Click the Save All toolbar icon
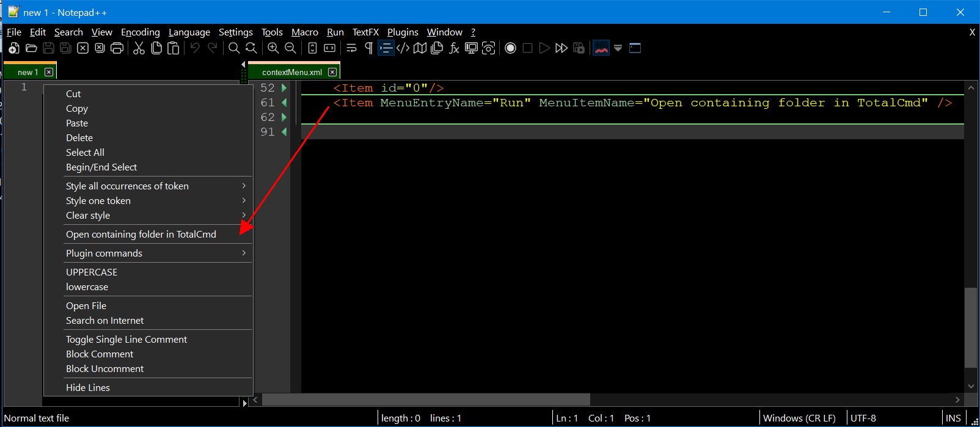Screen dimensions: 980x427 65,48
